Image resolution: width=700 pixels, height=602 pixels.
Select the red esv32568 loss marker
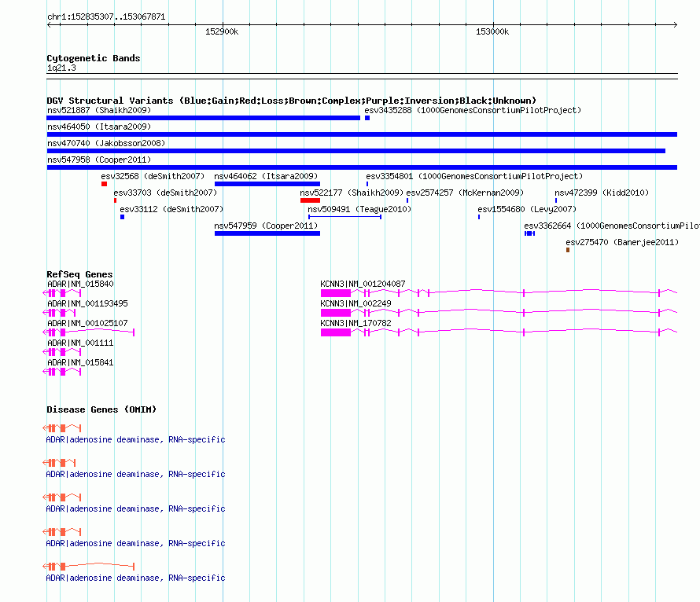point(104,184)
